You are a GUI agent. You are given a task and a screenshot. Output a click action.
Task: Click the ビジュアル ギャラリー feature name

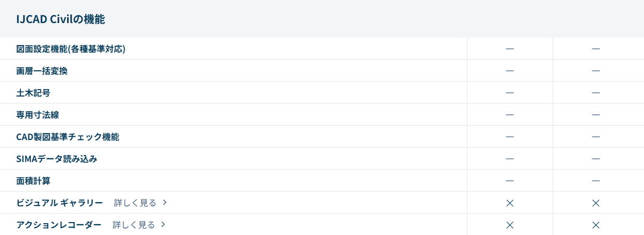[60, 203]
